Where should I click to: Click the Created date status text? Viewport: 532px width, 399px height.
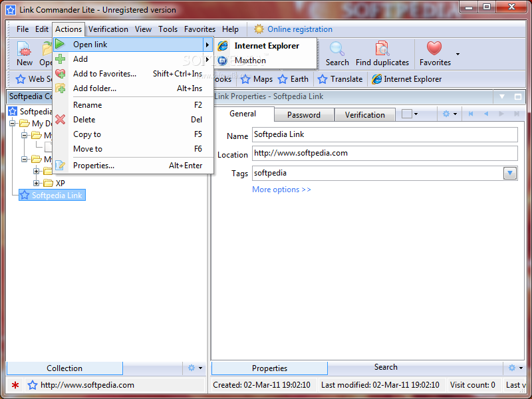pos(261,385)
